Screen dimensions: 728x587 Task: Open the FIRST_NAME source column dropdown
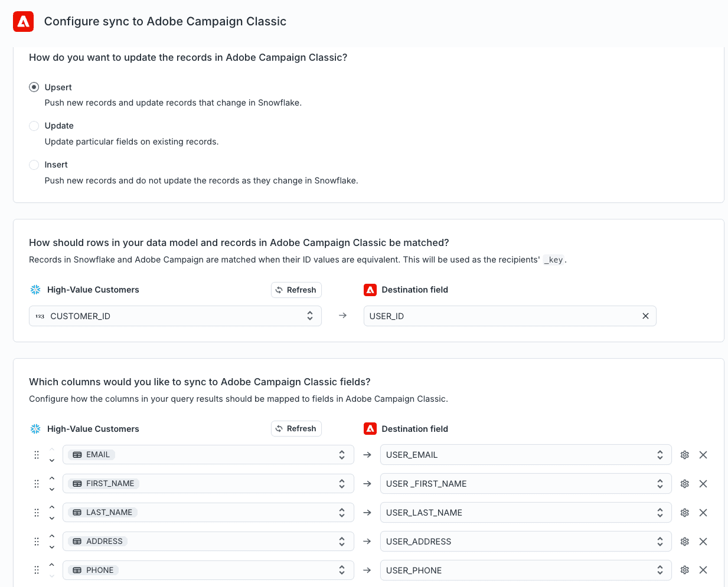(208, 484)
